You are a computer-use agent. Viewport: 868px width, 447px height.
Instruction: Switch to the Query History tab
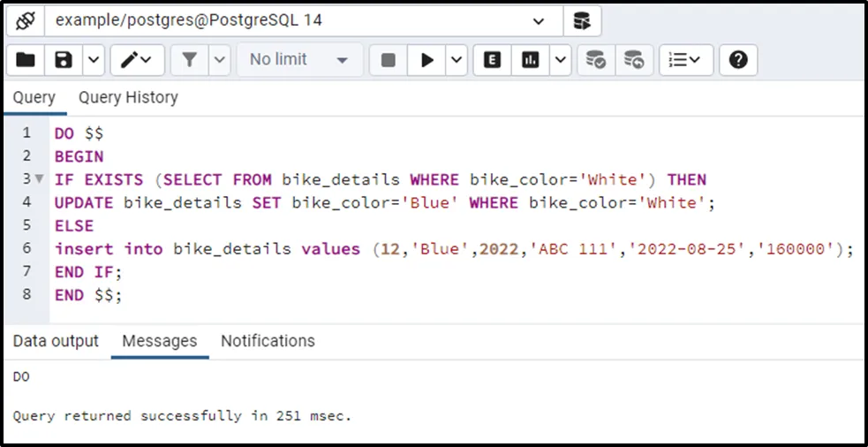click(128, 97)
